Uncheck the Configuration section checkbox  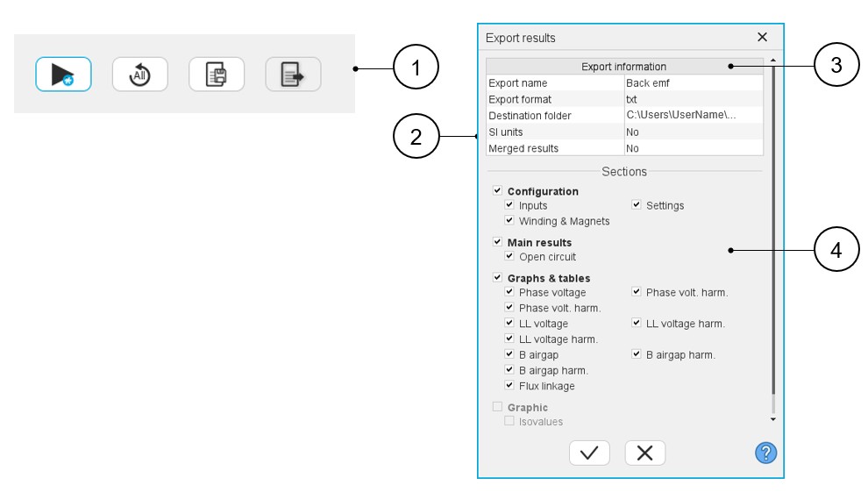click(498, 190)
